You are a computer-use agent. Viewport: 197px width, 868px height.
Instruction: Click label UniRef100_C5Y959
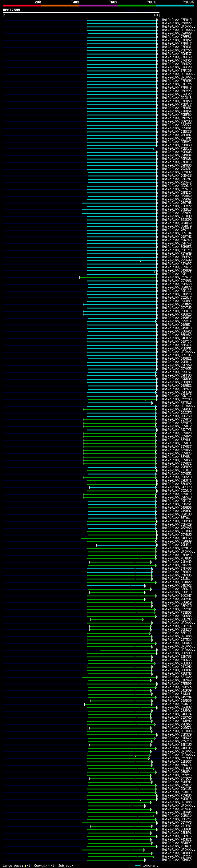point(177,369)
